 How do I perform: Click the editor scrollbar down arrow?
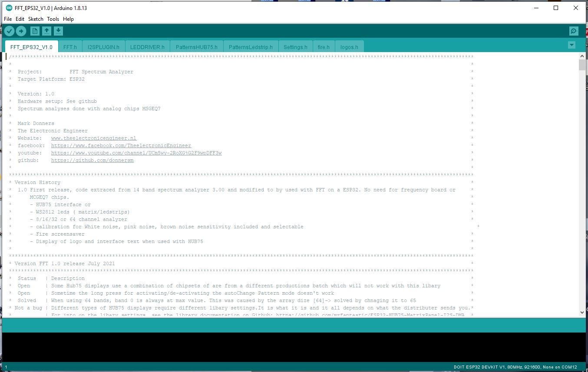[582, 312]
